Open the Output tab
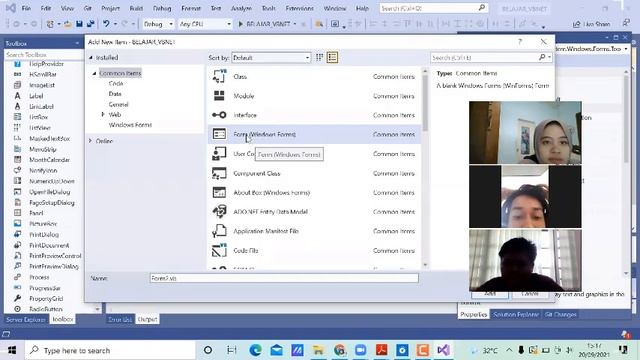 click(147, 319)
